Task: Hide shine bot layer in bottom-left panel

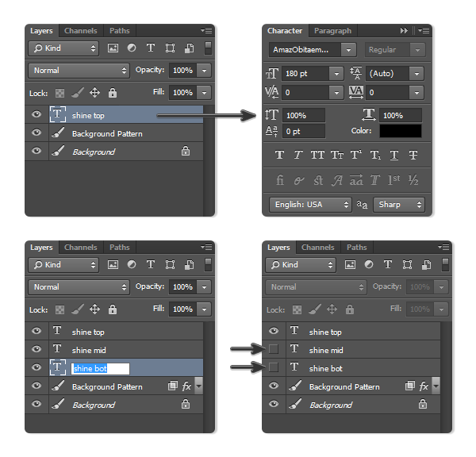Action: [36, 367]
